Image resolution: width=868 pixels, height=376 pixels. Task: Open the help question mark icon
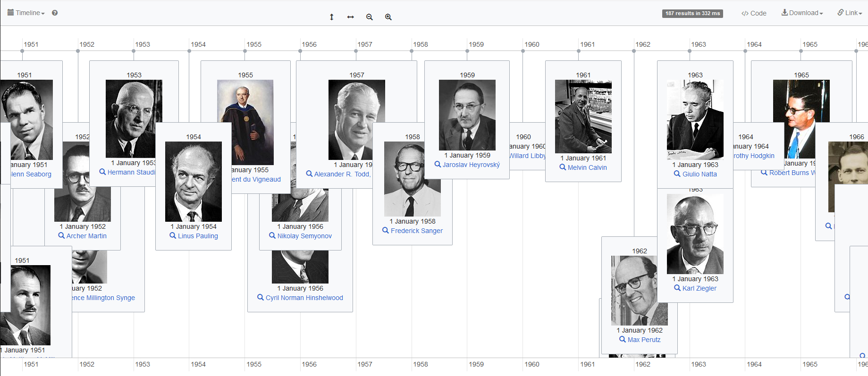click(55, 13)
